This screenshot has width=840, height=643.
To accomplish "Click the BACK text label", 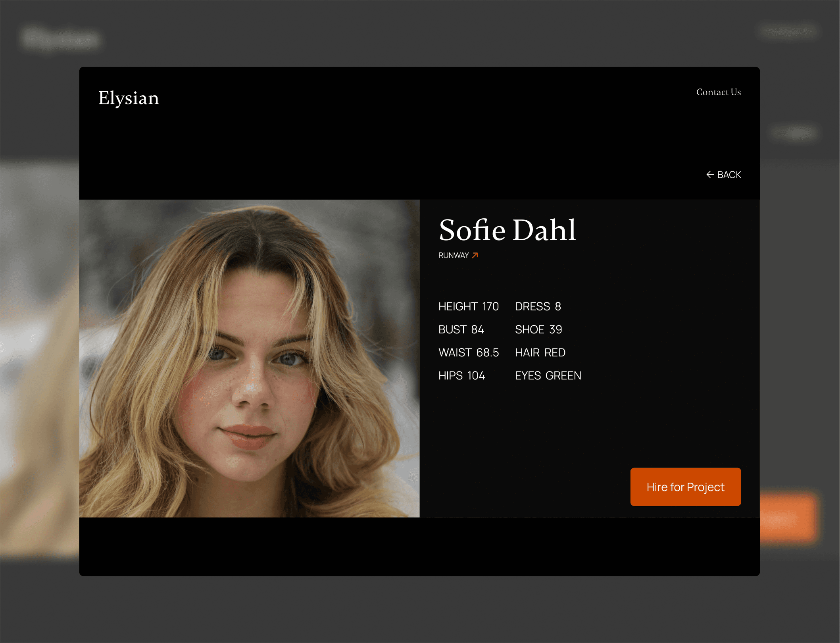I will point(729,175).
